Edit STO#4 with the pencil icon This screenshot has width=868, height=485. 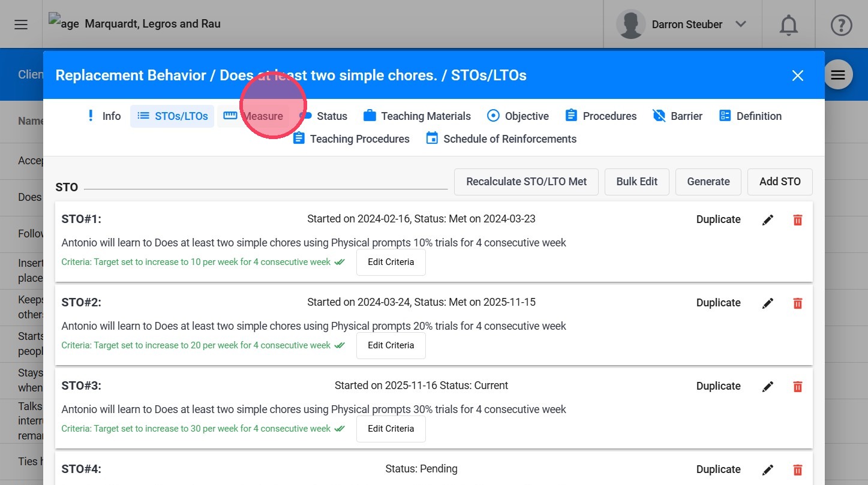[768, 470]
